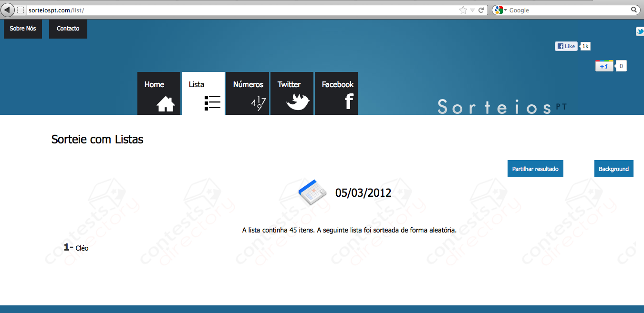Viewport: 644px width, 313px height.
Task: Switch to the Números tab
Action: pyautogui.click(x=248, y=93)
